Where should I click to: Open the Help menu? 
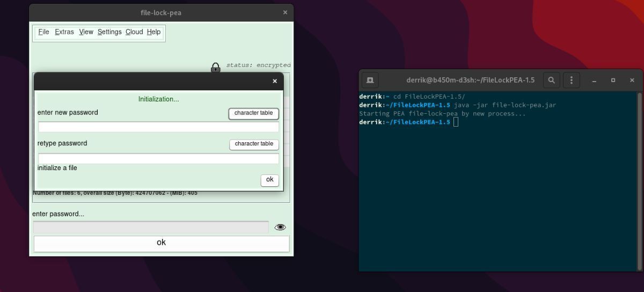tap(153, 32)
